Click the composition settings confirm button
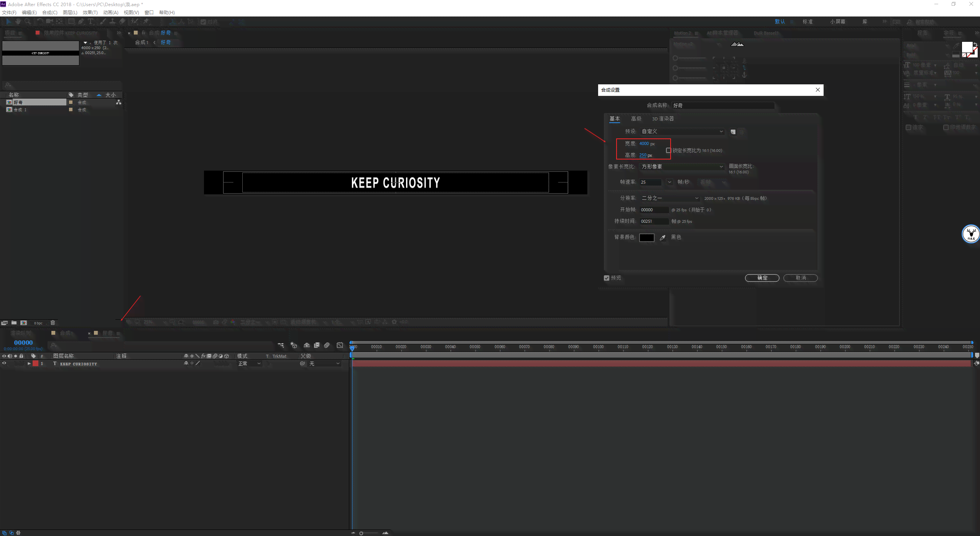980x536 pixels. tap(761, 277)
